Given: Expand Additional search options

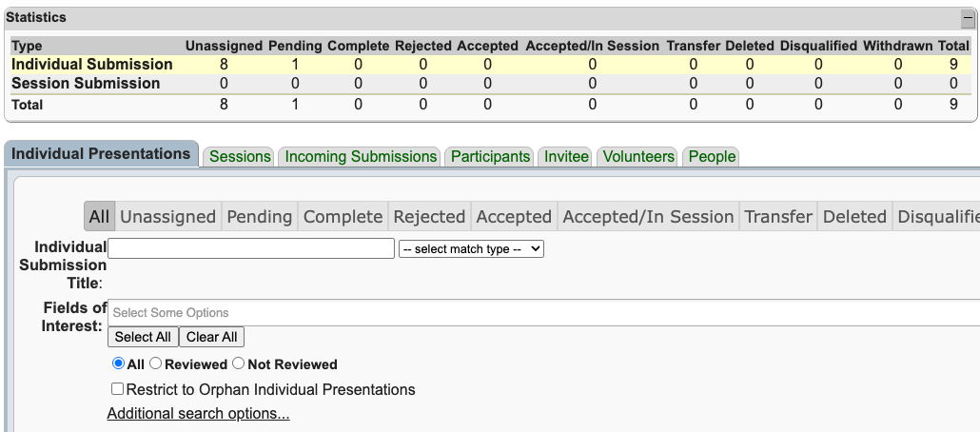Looking at the screenshot, I should 198,414.
